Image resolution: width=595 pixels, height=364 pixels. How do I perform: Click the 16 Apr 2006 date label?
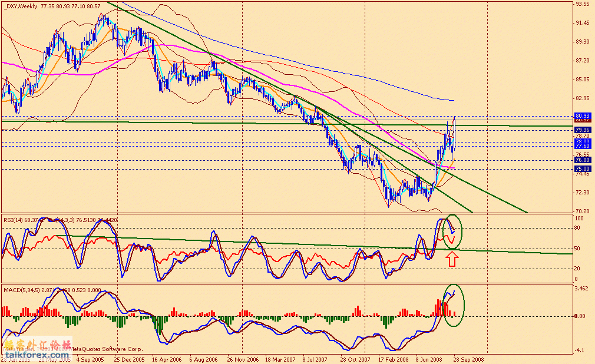(x=167, y=359)
